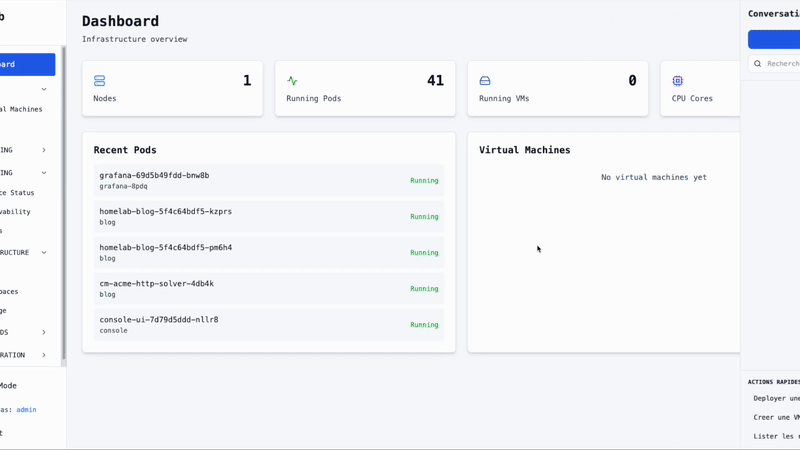The height and width of the screenshot is (450, 800).
Task: Click the Running Pods activity icon
Action: (292, 81)
